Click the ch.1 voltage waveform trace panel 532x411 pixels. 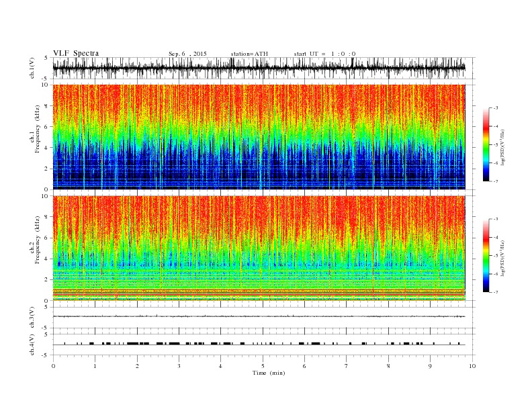[x=259, y=68]
